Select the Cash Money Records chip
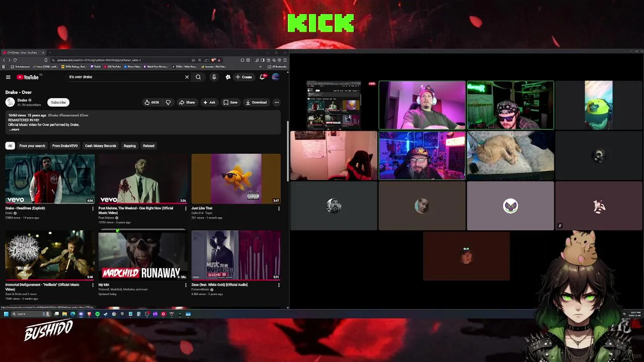Viewport: 644px width, 362px height. tap(101, 146)
